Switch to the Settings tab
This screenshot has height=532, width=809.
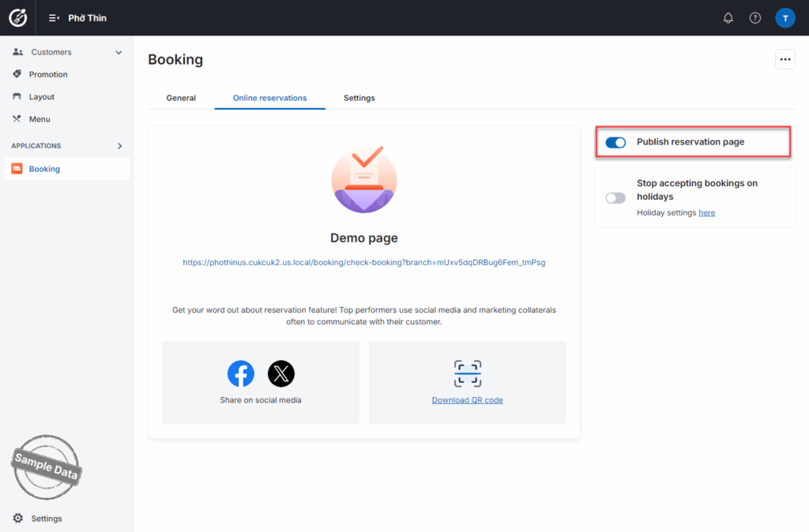[x=359, y=98]
